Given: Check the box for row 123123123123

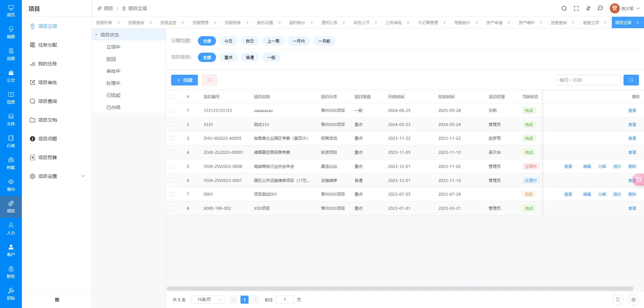Looking at the screenshot, I should pos(172,110).
